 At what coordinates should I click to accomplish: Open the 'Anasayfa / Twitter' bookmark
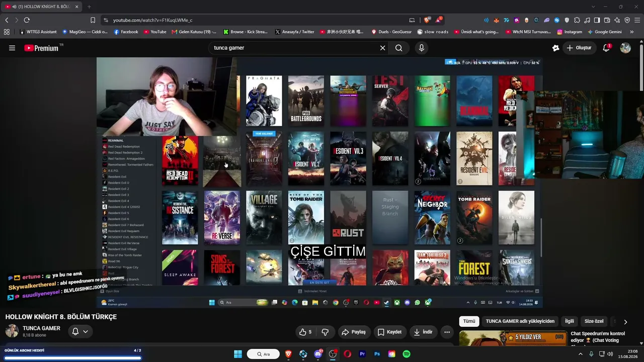[294, 32]
